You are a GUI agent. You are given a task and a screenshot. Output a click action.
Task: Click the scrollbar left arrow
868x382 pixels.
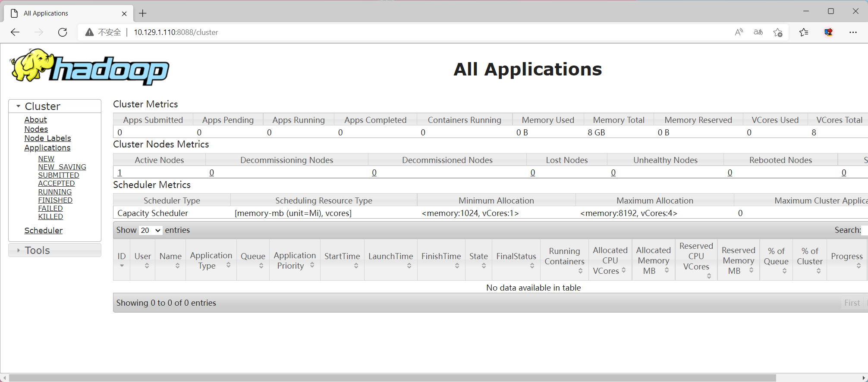click(4, 378)
